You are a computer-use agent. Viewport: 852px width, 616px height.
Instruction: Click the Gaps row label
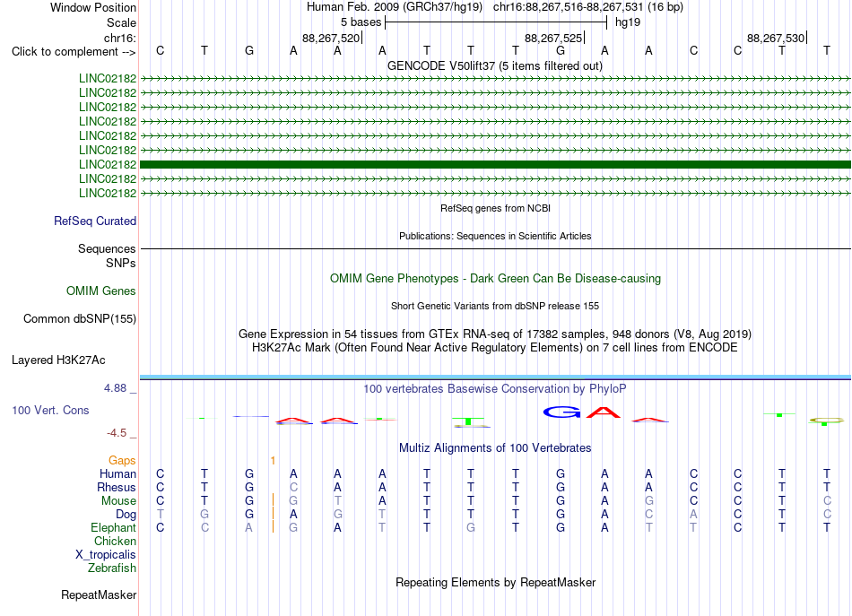(122, 461)
